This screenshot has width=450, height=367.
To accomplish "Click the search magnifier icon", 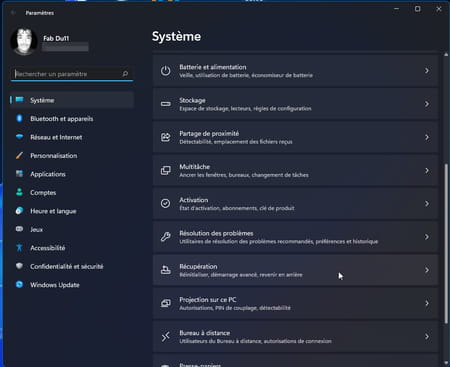I will tap(125, 74).
